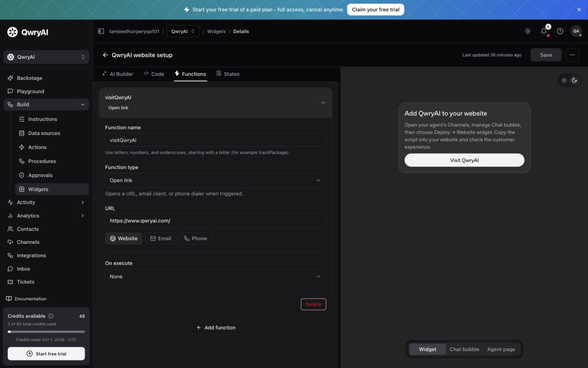Open the On execute dropdown
Screen dimensions: 588x368
pyautogui.click(x=215, y=276)
